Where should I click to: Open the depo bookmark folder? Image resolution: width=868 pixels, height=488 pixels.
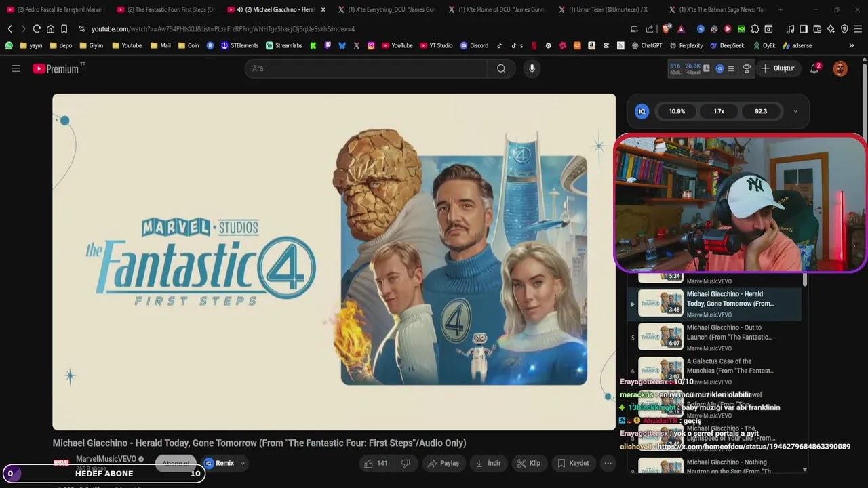pyautogui.click(x=60, y=45)
